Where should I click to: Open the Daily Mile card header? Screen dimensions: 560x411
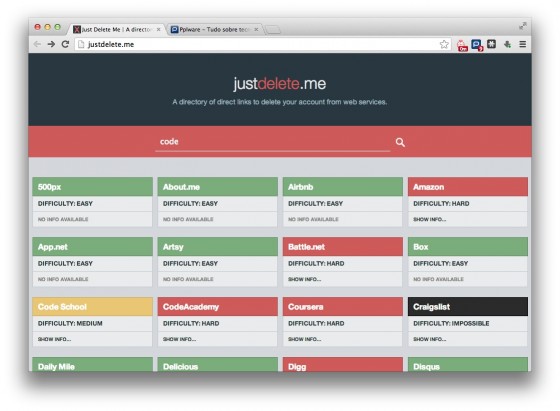[x=92, y=365]
